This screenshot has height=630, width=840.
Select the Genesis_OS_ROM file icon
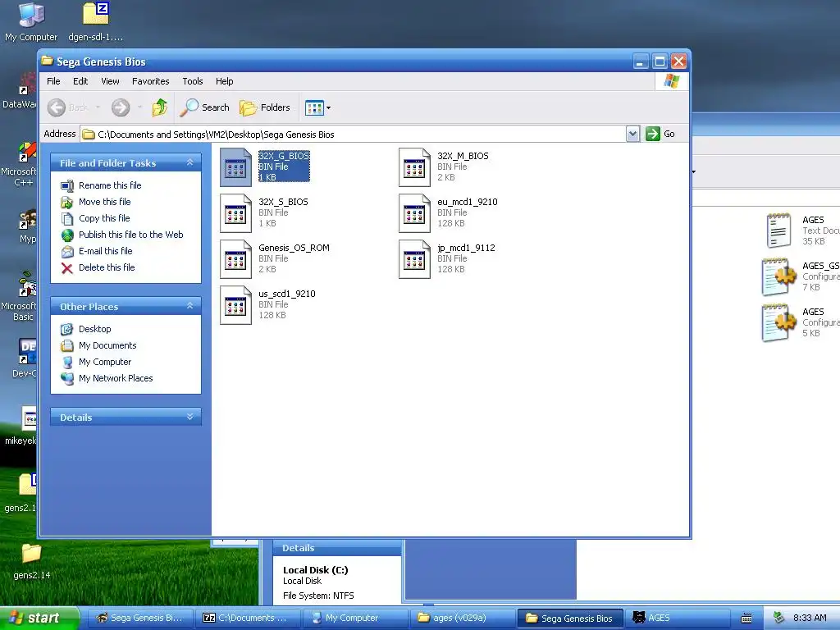[x=235, y=259]
